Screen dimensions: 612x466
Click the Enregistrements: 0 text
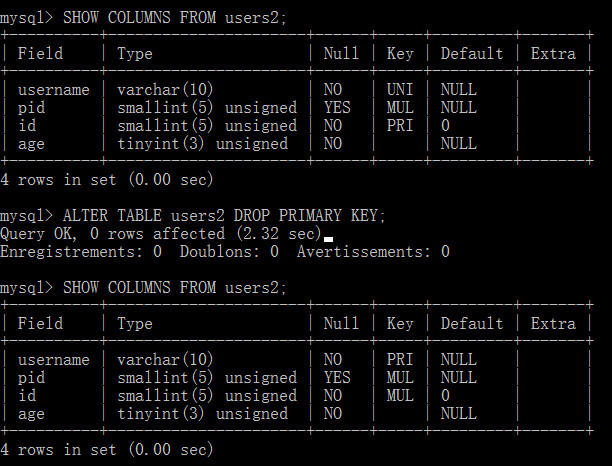pyautogui.click(x=81, y=252)
